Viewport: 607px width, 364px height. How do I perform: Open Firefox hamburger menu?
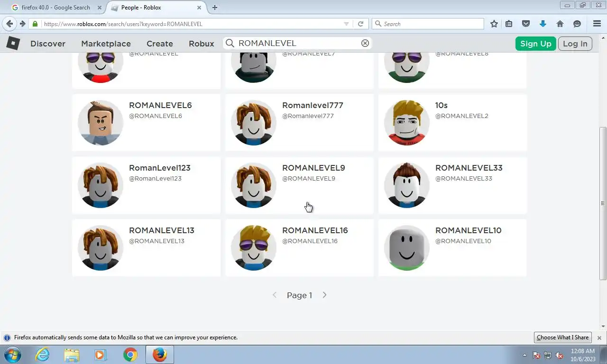[x=597, y=24]
